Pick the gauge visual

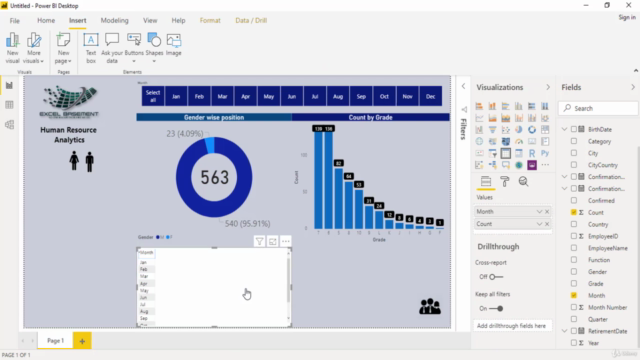pos(518,142)
